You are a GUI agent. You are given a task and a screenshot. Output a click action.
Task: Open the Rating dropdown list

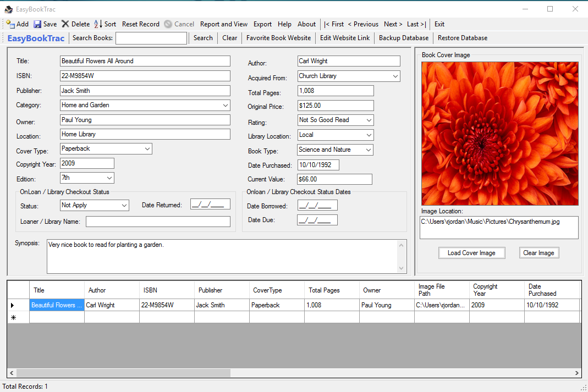[x=369, y=120]
